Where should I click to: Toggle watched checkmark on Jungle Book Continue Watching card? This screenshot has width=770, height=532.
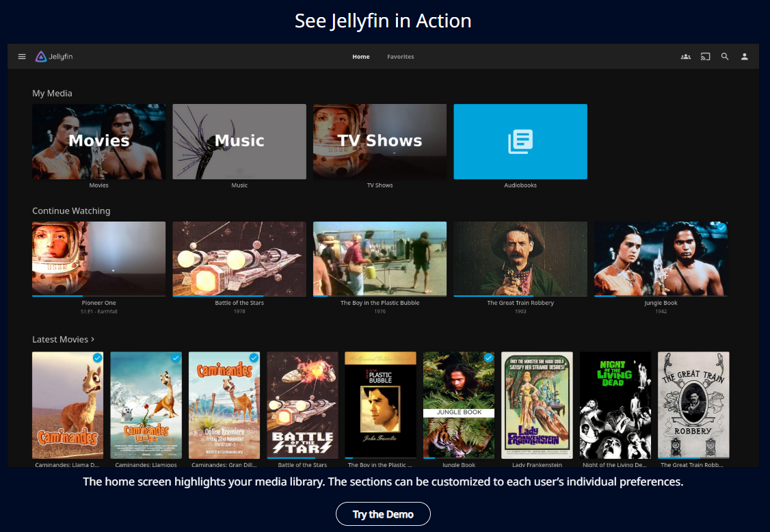[x=721, y=228]
